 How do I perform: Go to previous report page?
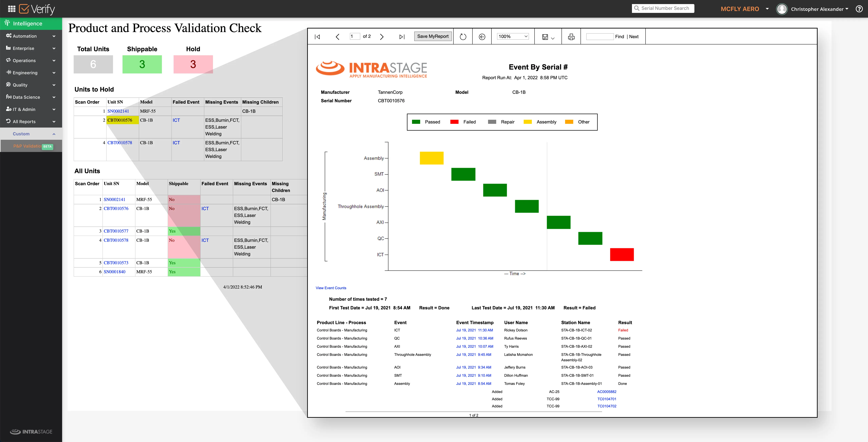(337, 37)
